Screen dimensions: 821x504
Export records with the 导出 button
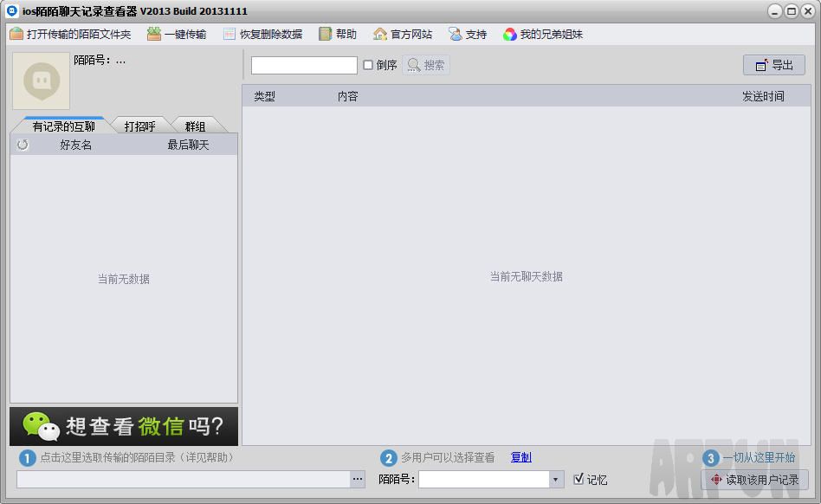(773, 64)
